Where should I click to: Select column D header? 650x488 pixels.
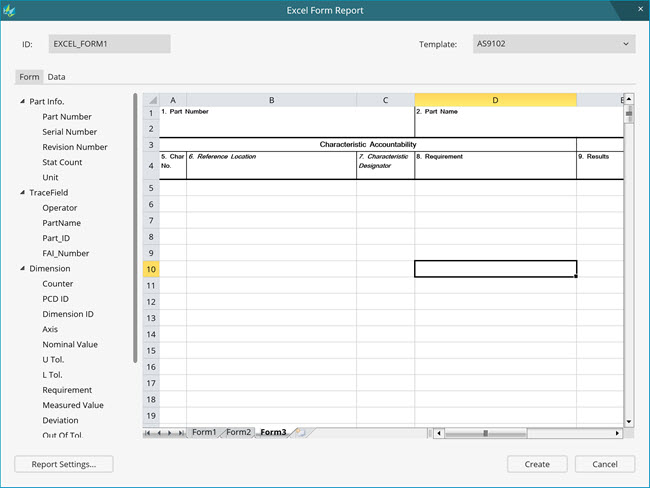click(495, 100)
